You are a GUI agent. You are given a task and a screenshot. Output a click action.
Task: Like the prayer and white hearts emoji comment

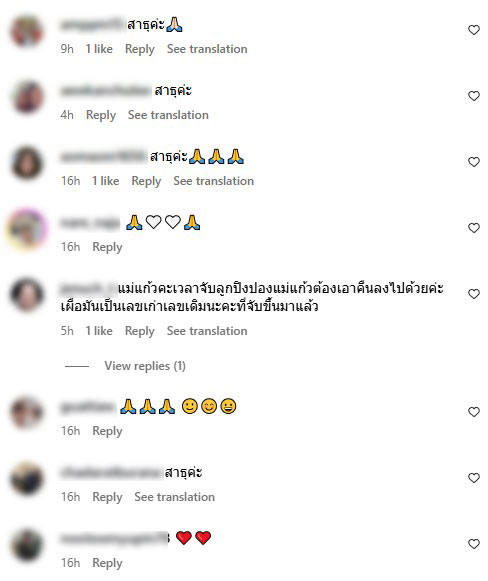(474, 228)
